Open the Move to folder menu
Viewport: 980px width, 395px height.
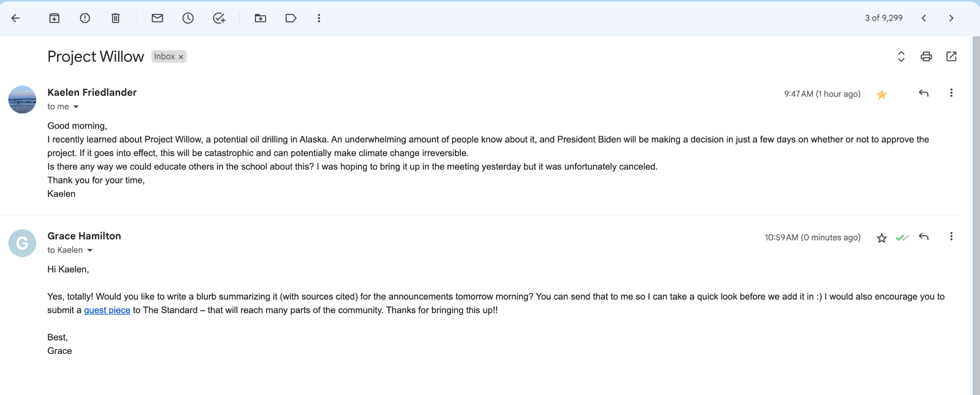[260, 18]
